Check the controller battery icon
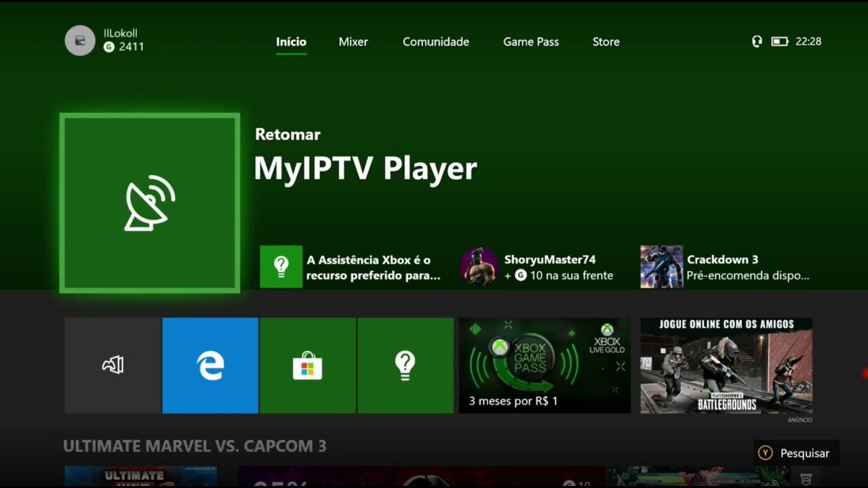The width and height of the screenshot is (868, 488). point(780,41)
